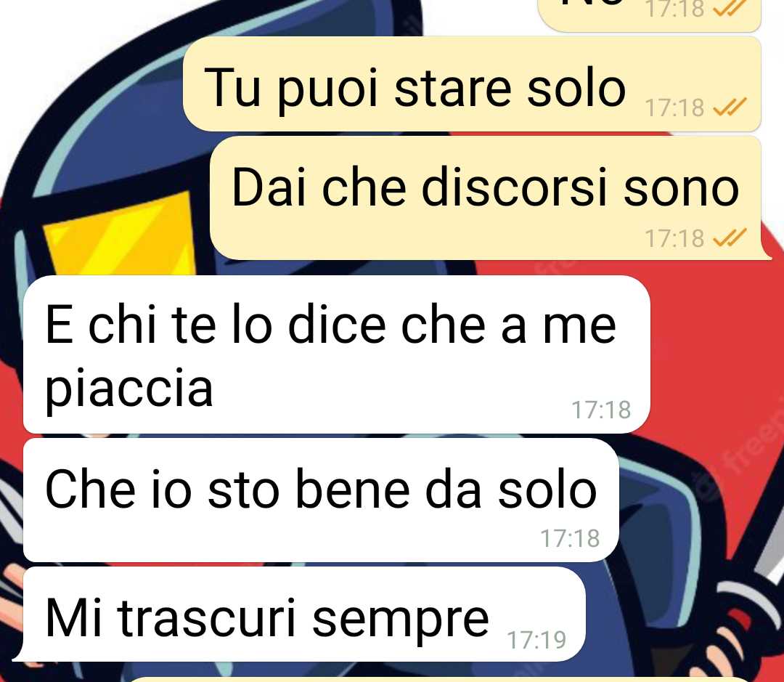Select the 'E chi te lo dice' received message

tap(337, 354)
